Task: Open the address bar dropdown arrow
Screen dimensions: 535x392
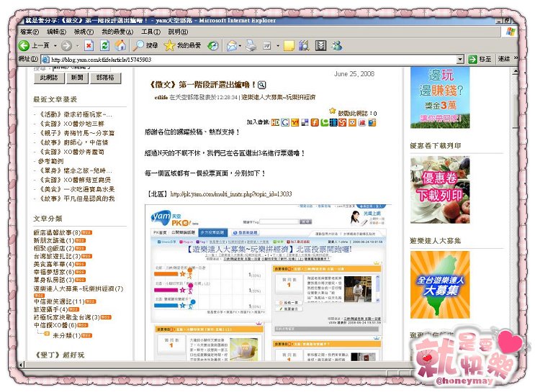Action: click(460, 59)
